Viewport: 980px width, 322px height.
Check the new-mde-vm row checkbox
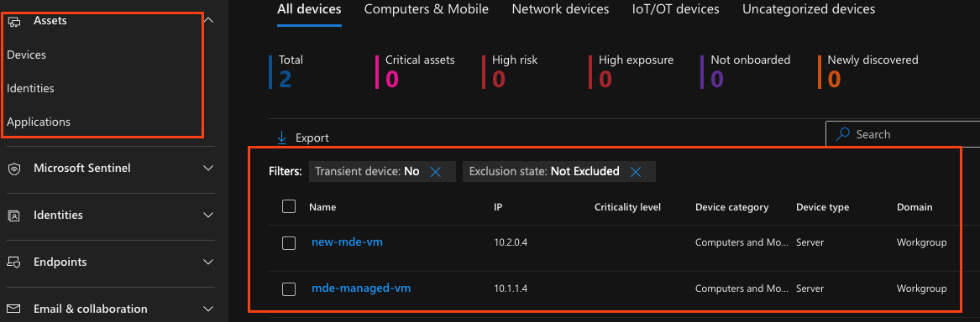pos(289,243)
